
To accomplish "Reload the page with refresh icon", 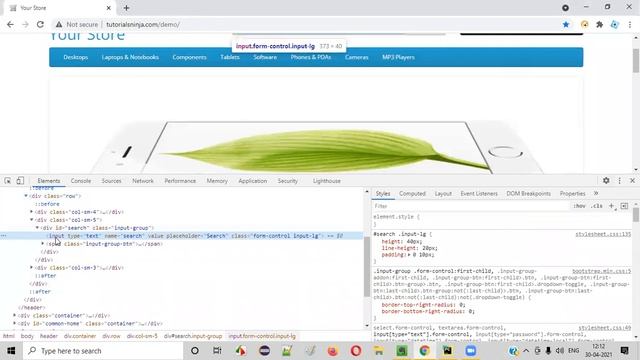I will (40, 24).
